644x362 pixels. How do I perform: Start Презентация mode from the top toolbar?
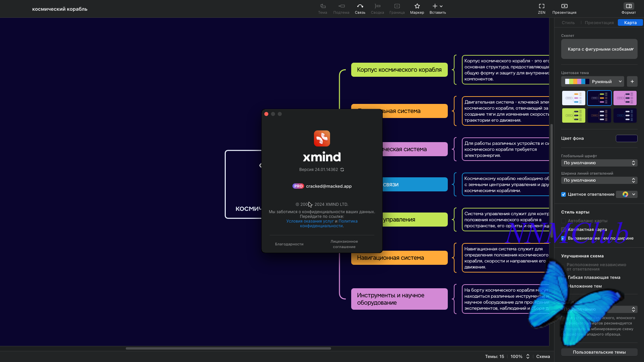(564, 9)
